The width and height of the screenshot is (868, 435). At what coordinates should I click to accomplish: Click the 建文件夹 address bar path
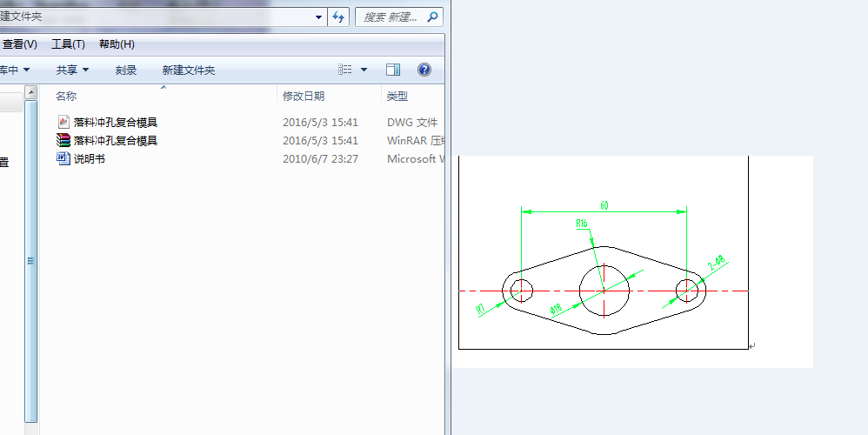21,17
